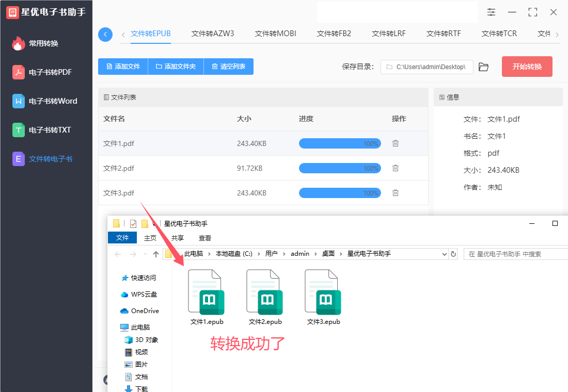Select 快速访问 in the Explorer navigation pane
The image size is (568, 392).
[139, 278]
